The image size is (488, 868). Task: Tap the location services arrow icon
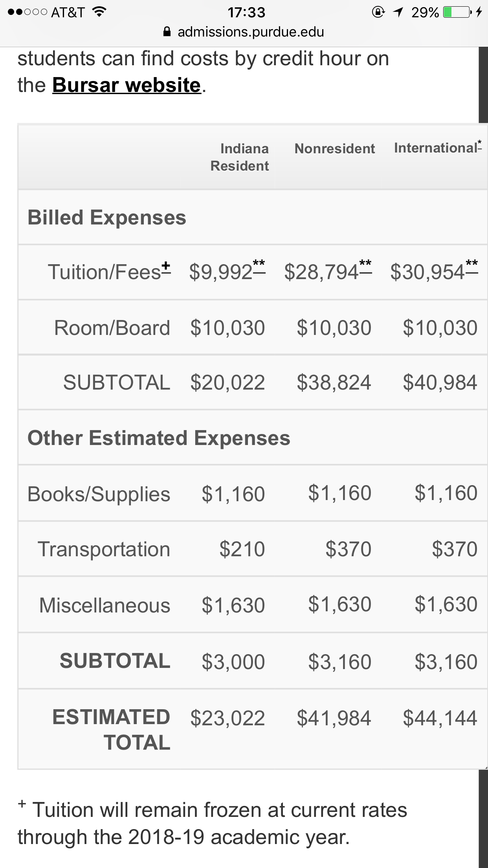pyautogui.click(x=398, y=12)
